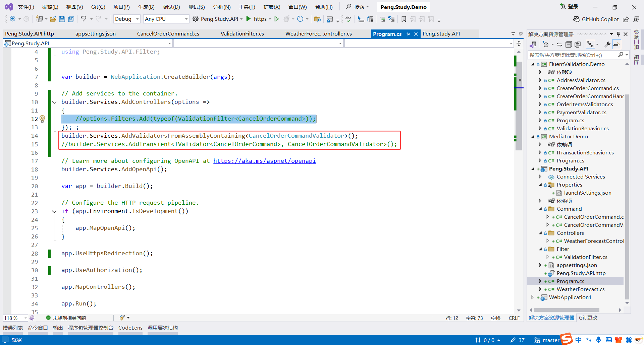644x345 pixels.
Task: Click the Show All Files icon in Solution Explorer
Action: (x=577, y=45)
